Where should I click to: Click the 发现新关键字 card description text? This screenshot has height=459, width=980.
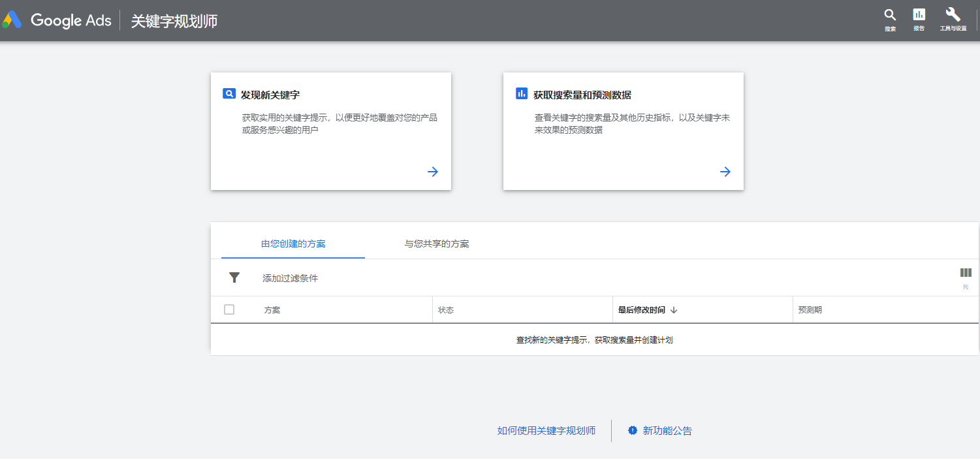(340, 124)
